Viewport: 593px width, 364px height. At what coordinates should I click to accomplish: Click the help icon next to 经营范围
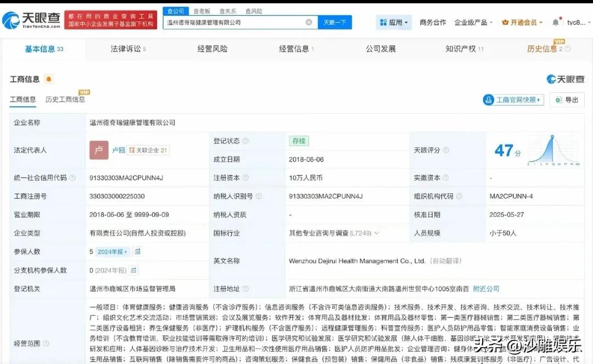pyautogui.click(x=46, y=344)
